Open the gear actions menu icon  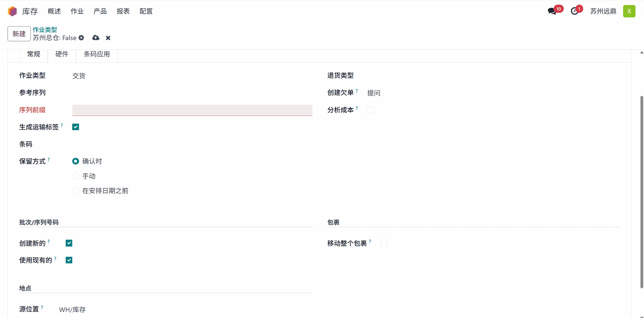[82, 38]
